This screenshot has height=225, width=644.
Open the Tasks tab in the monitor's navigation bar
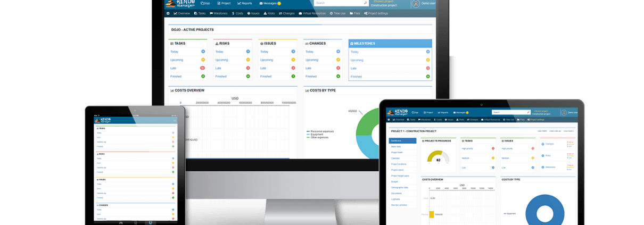point(200,13)
